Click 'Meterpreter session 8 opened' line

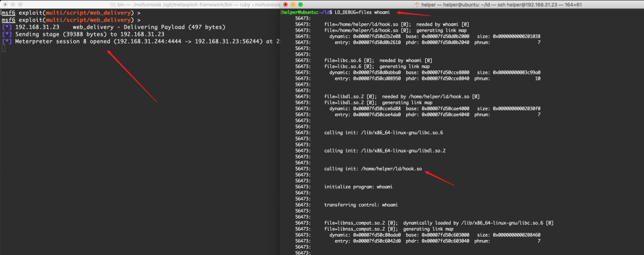click(141, 42)
